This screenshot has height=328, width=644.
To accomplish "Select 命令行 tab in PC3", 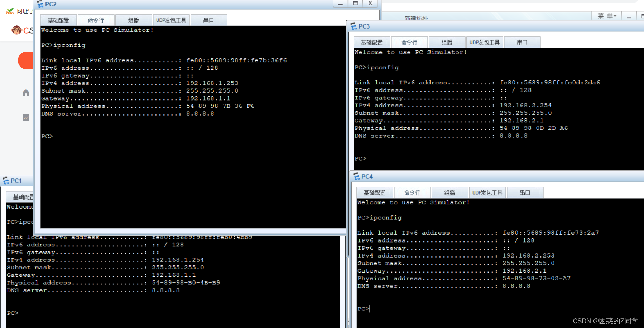I will click(x=409, y=43).
